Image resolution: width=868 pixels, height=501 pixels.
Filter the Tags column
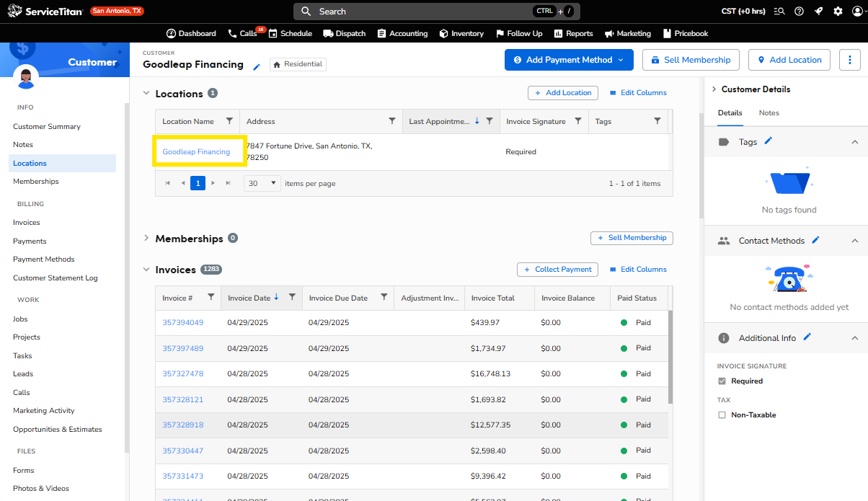pos(657,121)
